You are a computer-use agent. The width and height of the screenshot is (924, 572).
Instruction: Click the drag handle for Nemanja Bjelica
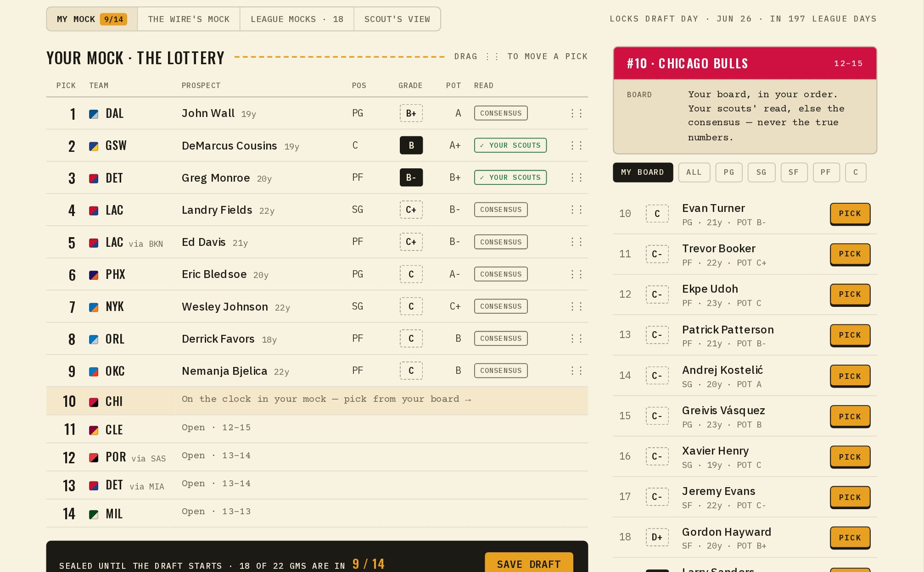click(x=577, y=371)
